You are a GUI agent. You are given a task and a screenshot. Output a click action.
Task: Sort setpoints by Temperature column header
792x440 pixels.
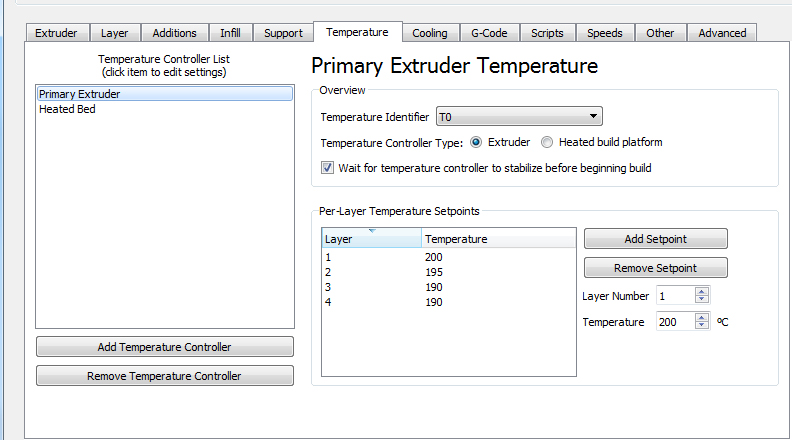499,239
